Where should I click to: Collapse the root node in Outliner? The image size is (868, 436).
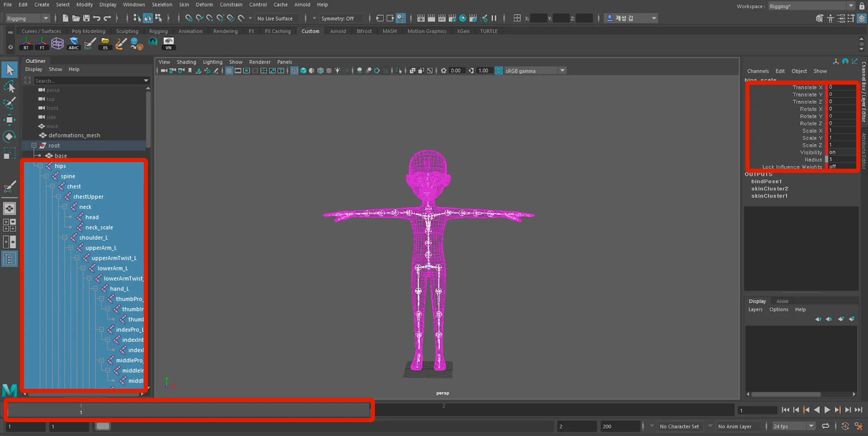[34, 145]
